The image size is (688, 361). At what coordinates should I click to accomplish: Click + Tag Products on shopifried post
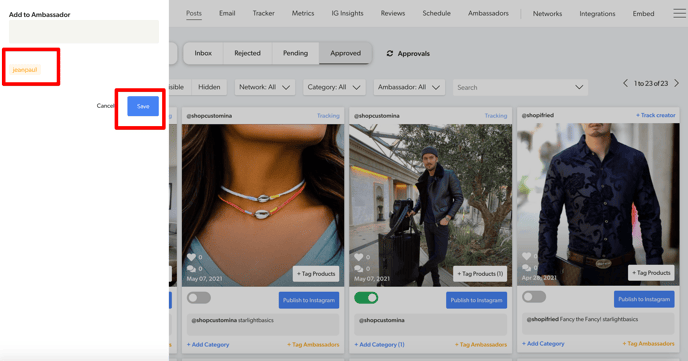(651, 273)
